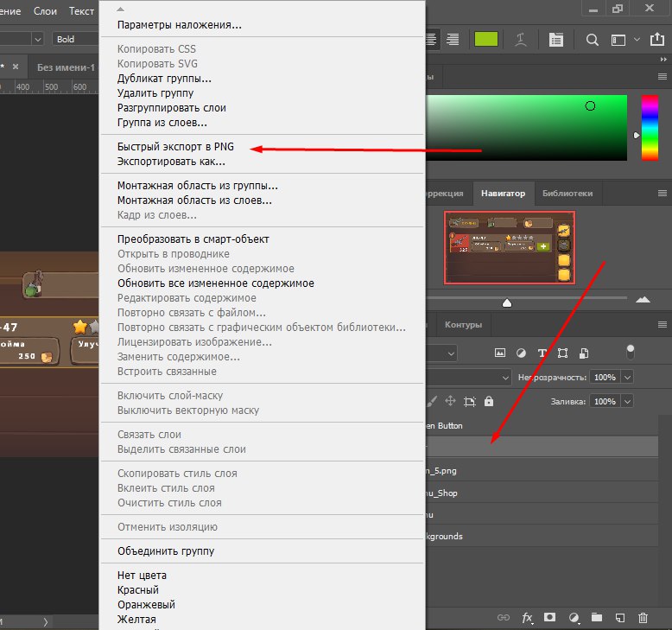Create a new group folder icon
672x630 pixels.
tap(597, 617)
